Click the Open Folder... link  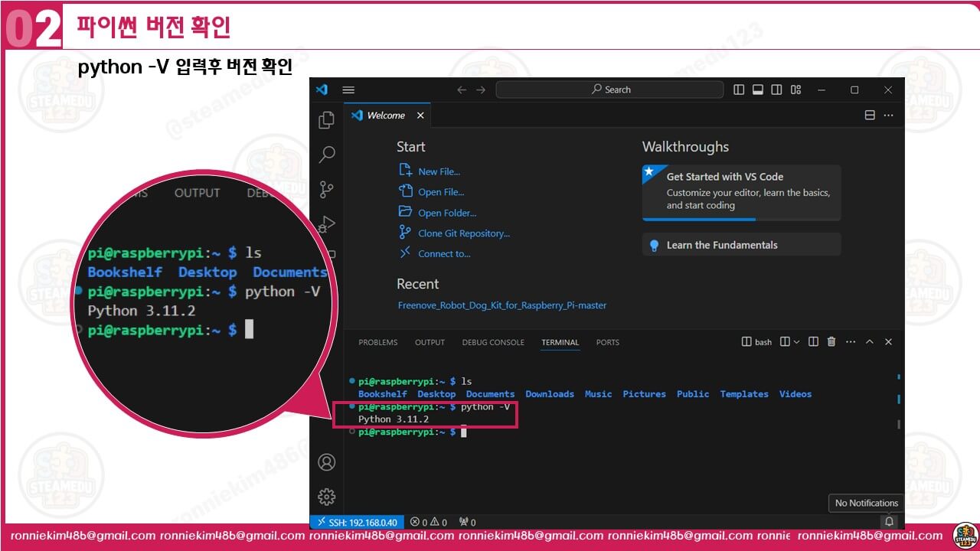[x=447, y=213]
